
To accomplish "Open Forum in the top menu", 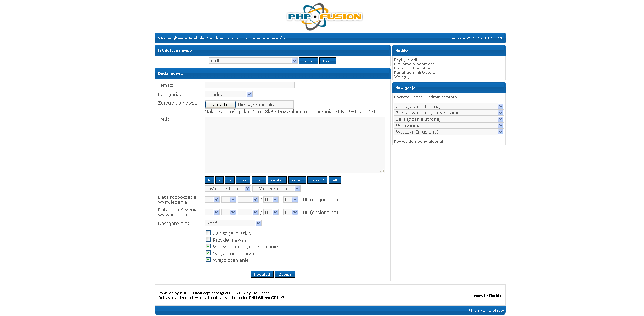I will [232, 38].
